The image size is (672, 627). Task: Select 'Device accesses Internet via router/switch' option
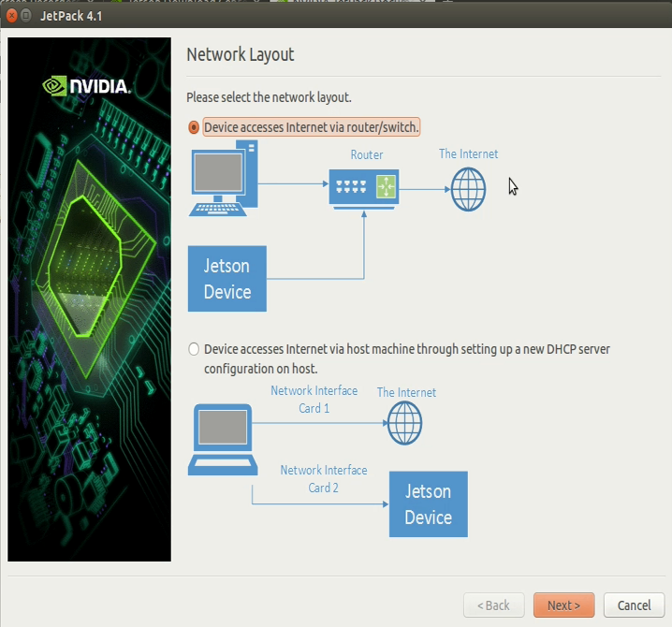tap(194, 127)
